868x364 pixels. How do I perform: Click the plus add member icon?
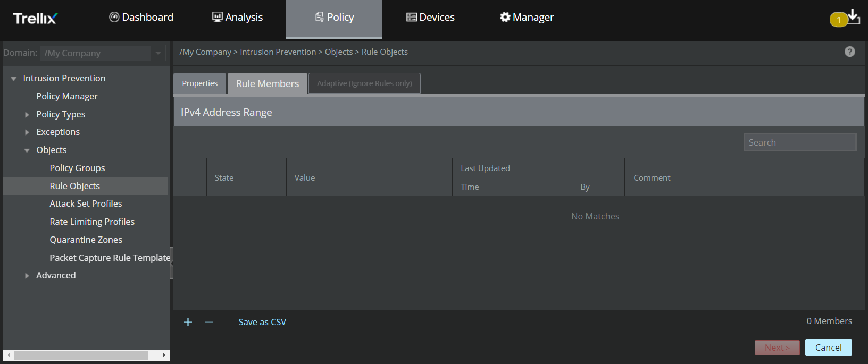click(x=188, y=322)
